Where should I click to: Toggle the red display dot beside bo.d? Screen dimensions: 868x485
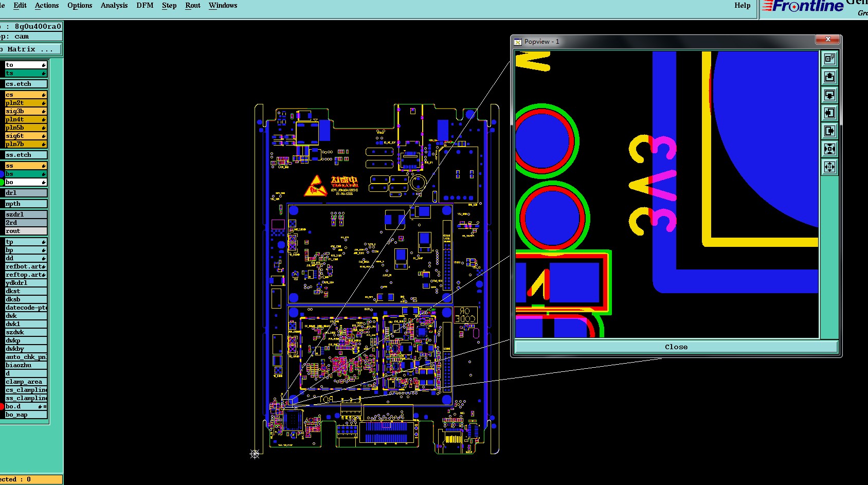[2, 406]
